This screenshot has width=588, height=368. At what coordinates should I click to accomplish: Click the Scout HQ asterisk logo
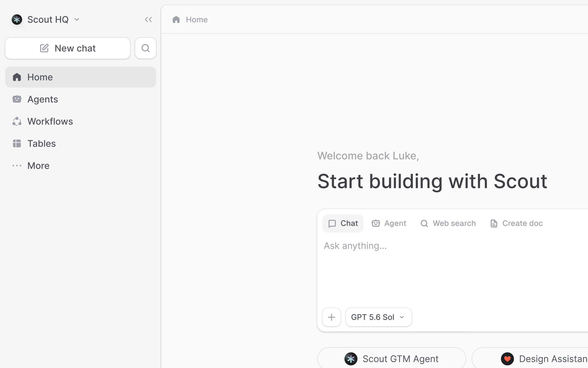click(x=17, y=19)
